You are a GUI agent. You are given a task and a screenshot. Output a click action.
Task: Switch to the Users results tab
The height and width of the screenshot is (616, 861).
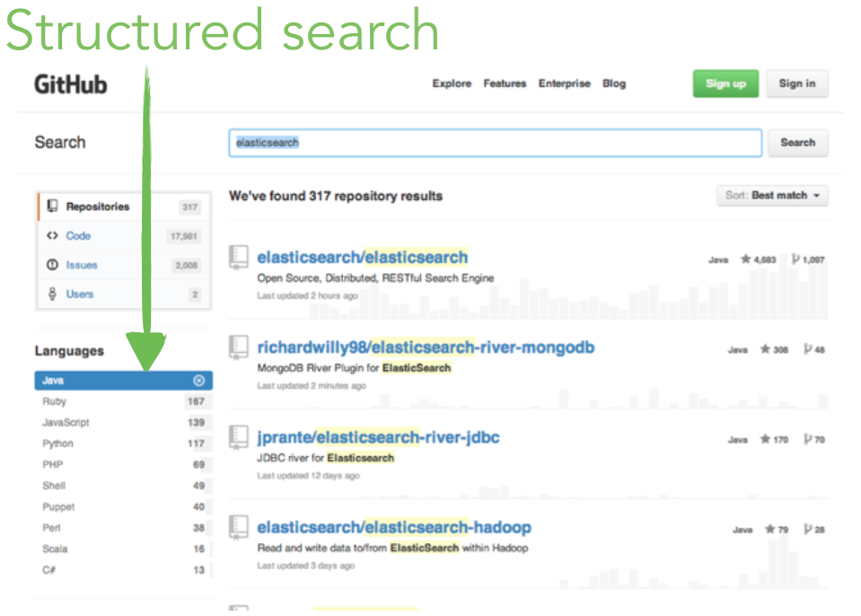(125, 295)
